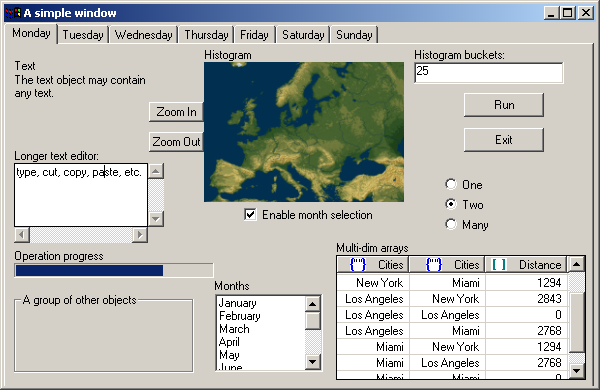This screenshot has height=390, width=600.
Task: Choose the Many radio option
Action: coord(451,224)
